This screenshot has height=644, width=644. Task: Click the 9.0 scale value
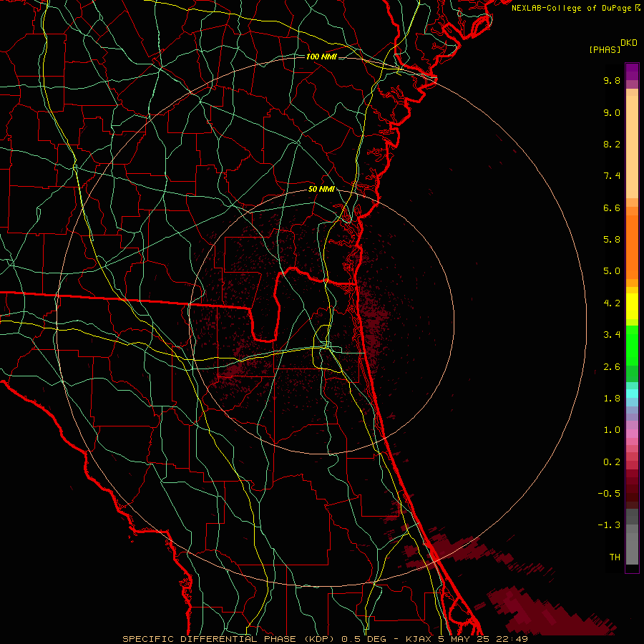612,112
